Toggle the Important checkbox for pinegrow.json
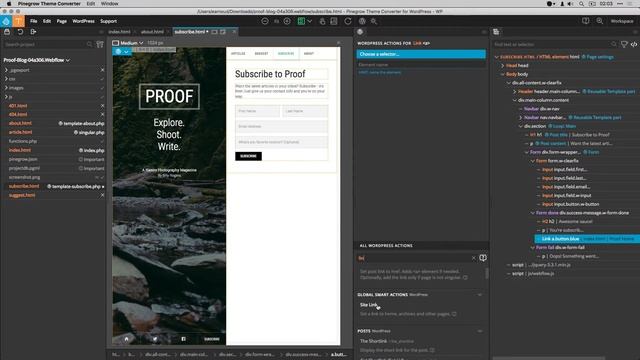 point(81,160)
